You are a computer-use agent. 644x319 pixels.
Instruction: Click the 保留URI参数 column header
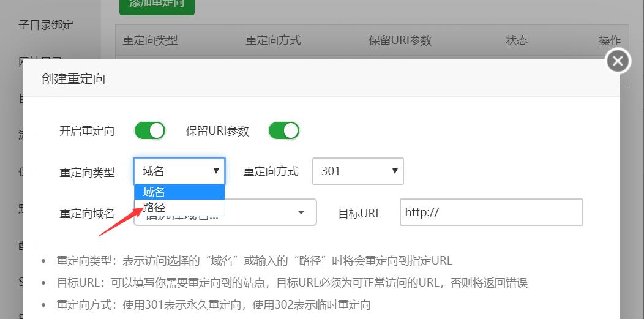(400, 40)
